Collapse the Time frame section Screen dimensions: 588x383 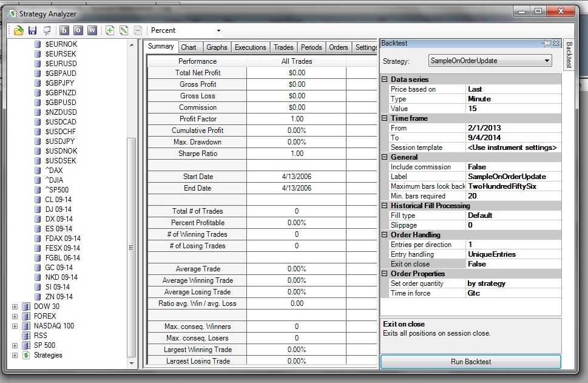[x=384, y=118]
